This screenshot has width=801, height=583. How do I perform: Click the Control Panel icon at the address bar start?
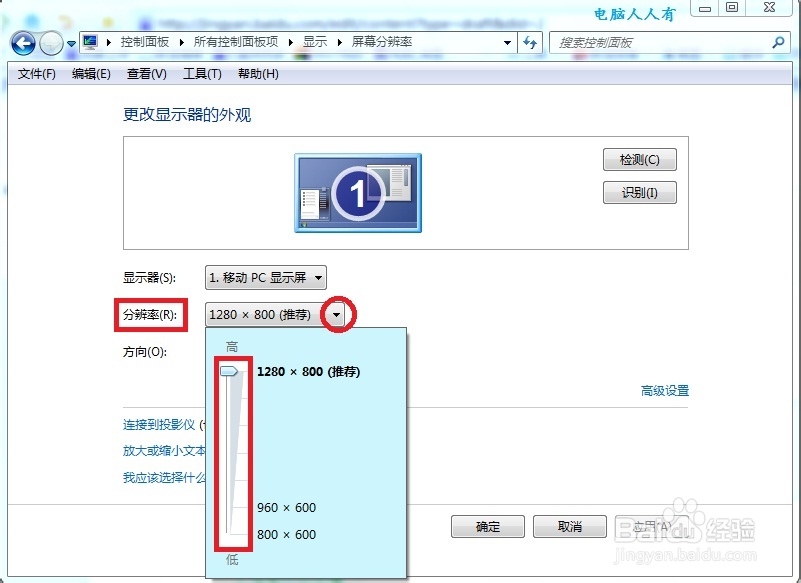89,43
